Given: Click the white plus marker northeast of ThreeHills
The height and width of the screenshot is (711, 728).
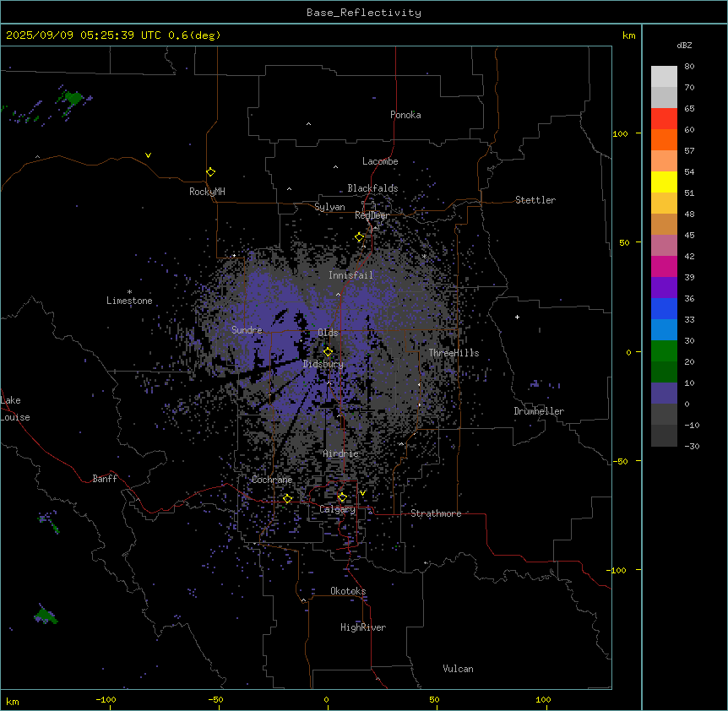Looking at the screenshot, I should [x=517, y=317].
